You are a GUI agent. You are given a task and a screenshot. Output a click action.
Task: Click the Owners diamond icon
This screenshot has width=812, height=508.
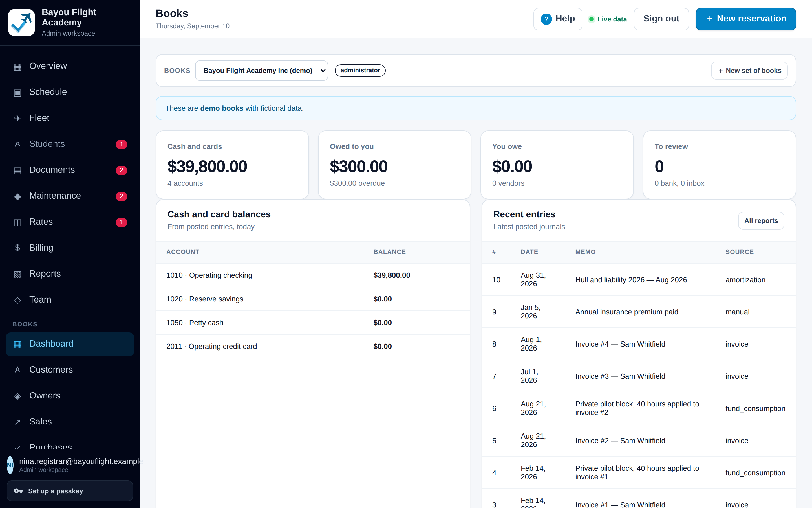[17, 396]
